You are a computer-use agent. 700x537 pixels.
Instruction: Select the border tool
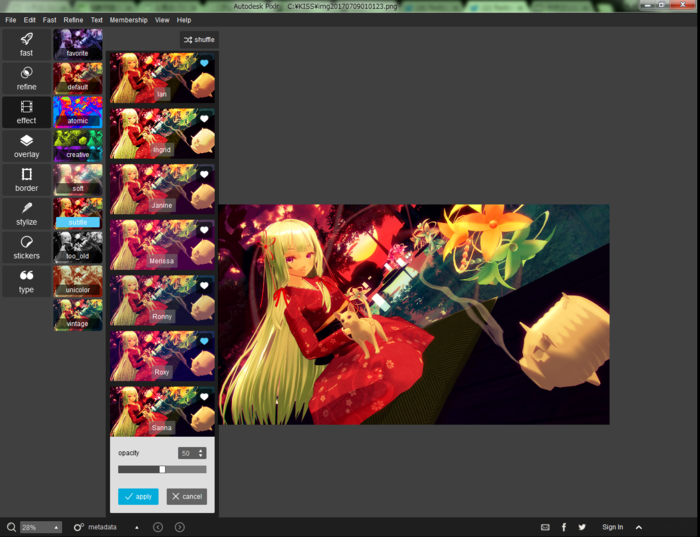(26, 180)
